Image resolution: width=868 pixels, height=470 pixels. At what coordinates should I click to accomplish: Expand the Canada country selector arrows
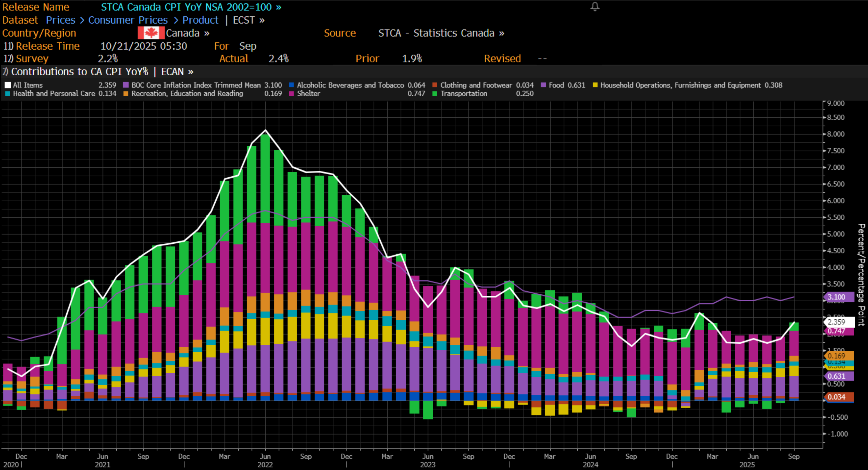pyautogui.click(x=207, y=33)
